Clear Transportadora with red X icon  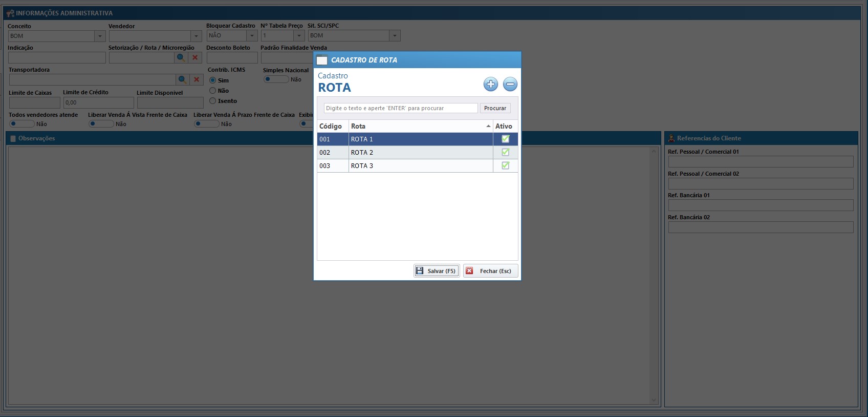[x=197, y=80]
